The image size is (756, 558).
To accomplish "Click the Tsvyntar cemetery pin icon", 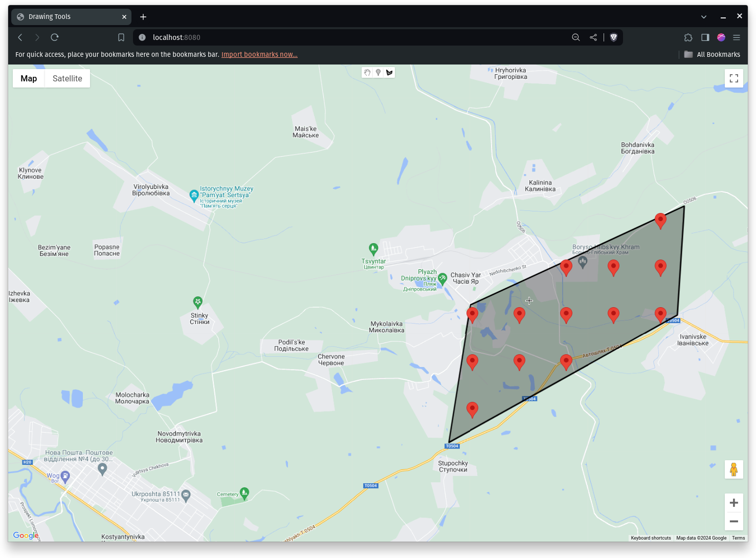I will (373, 249).
